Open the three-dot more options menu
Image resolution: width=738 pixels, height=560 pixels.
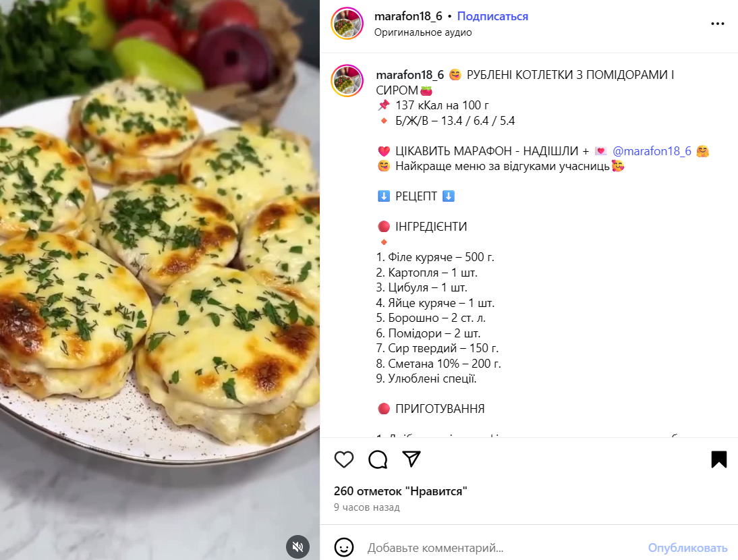point(717,24)
